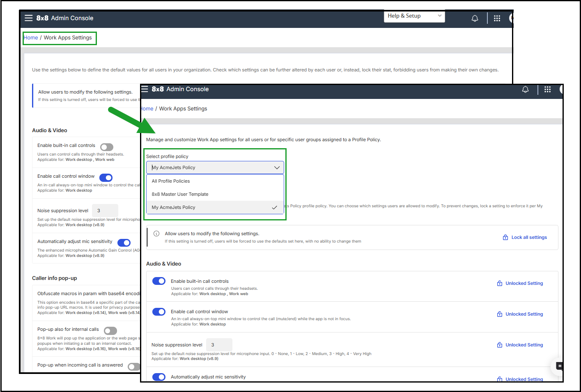The image size is (581, 392).
Task: Collapse the Select profile policy dropdown
Action: pos(277,167)
